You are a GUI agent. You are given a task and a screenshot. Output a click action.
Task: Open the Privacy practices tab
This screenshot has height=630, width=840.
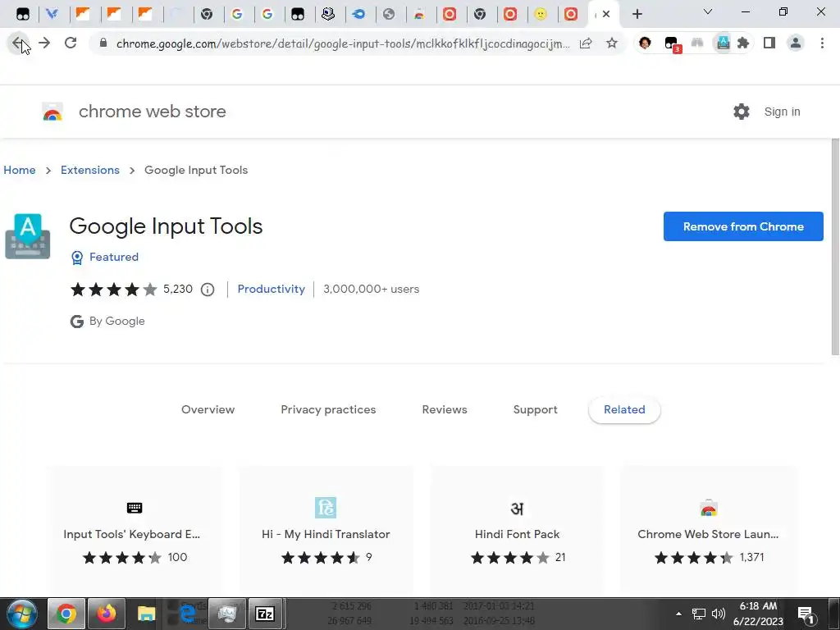pyautogui.click(x=328, y=410)
